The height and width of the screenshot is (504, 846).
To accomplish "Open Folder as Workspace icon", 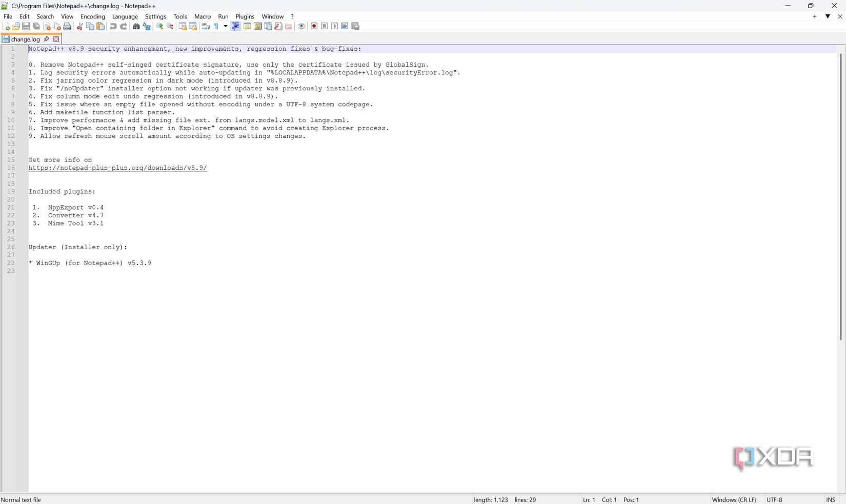I will pos(289,26).
